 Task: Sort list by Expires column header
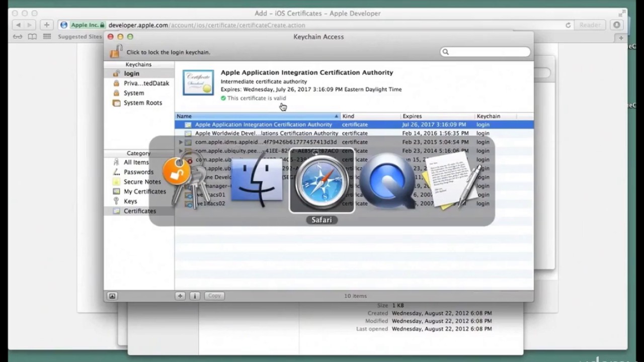[438, 116]
